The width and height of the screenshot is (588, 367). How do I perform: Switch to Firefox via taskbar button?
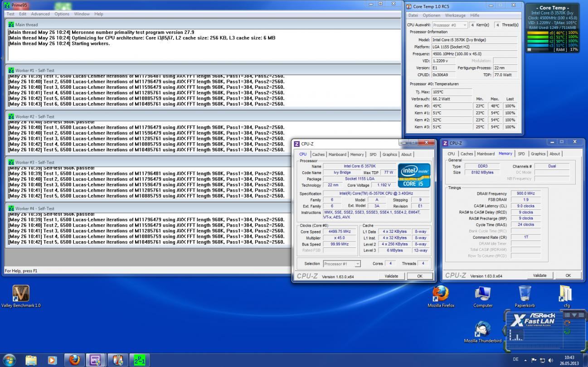click(74, 360)
